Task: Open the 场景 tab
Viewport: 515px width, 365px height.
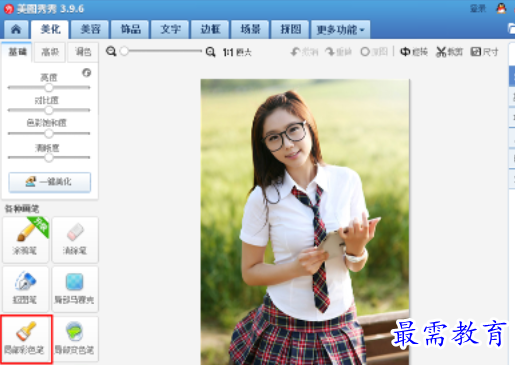Action: (x=250, y=29)
